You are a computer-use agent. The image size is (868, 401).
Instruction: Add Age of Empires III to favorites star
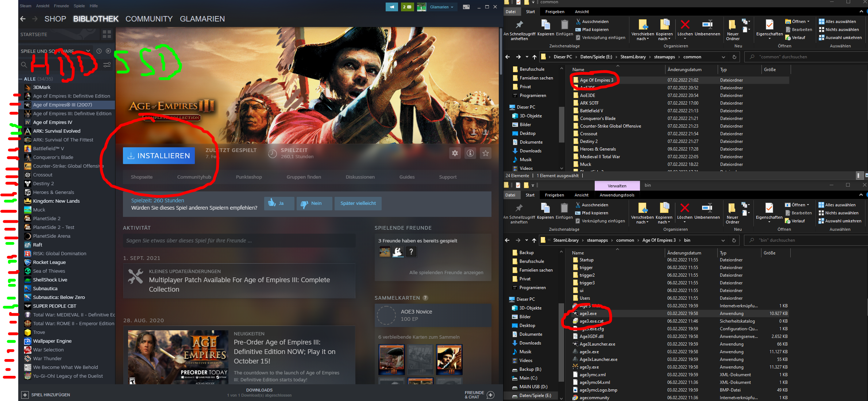[486, 153]
